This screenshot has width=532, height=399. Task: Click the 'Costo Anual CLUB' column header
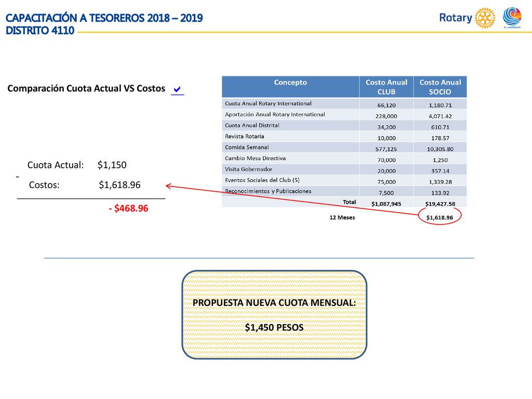[387, 87]
